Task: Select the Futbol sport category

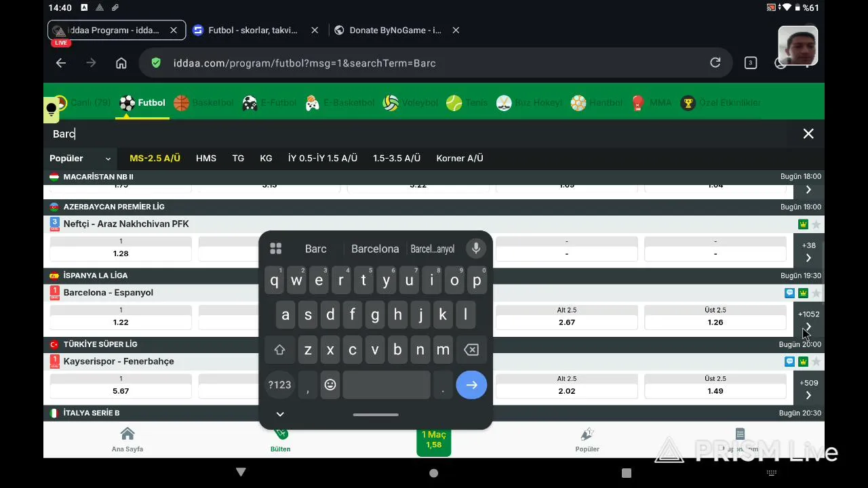Action: [142, 103]
